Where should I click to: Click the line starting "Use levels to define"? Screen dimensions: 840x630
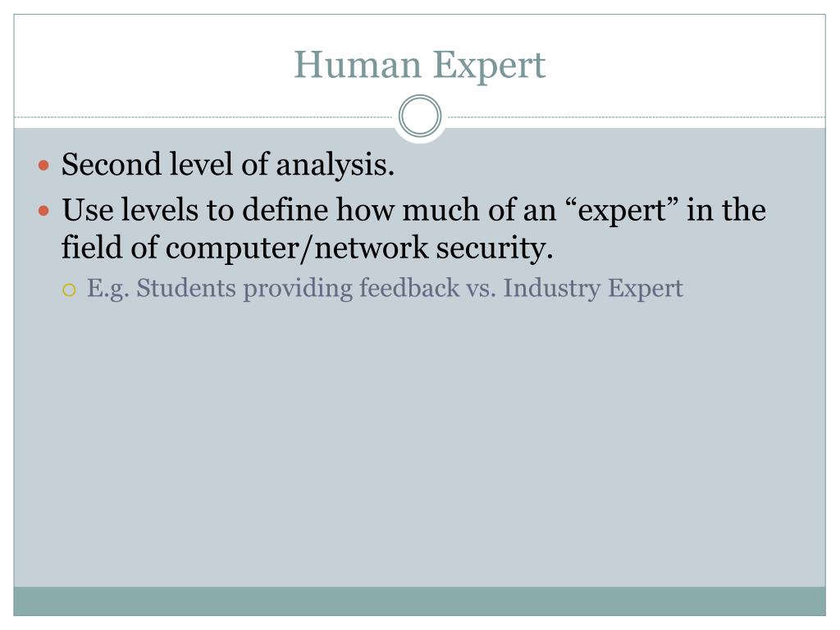[x=413, y=209]
